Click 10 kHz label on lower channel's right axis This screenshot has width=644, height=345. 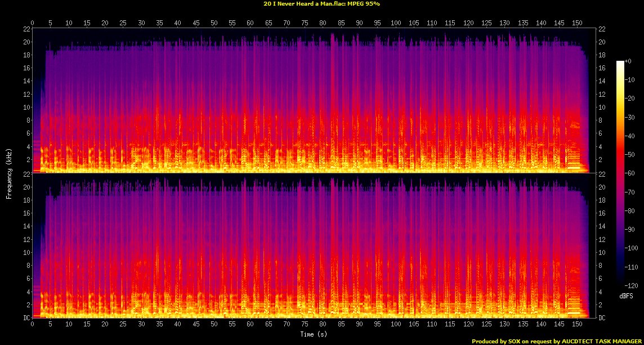click(x=602, y=253)
